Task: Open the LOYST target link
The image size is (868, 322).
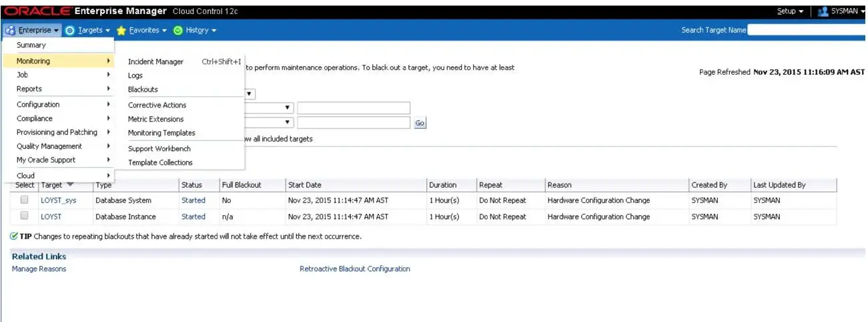Action: coord(51,216)
